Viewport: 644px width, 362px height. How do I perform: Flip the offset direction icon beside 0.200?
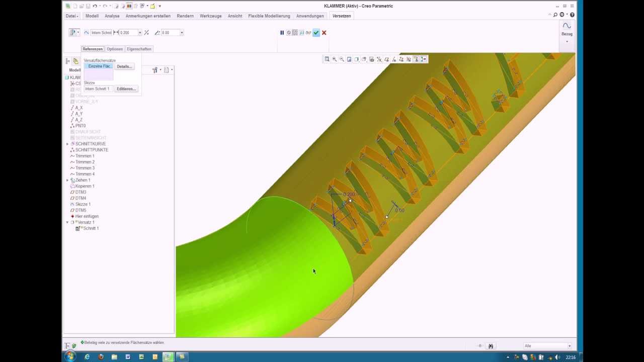coord(146,33)
